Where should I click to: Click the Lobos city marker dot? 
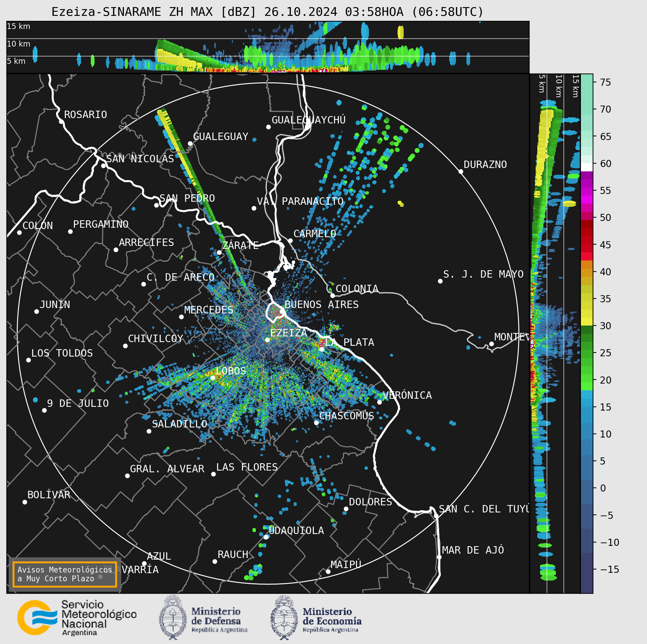(213, 378)
